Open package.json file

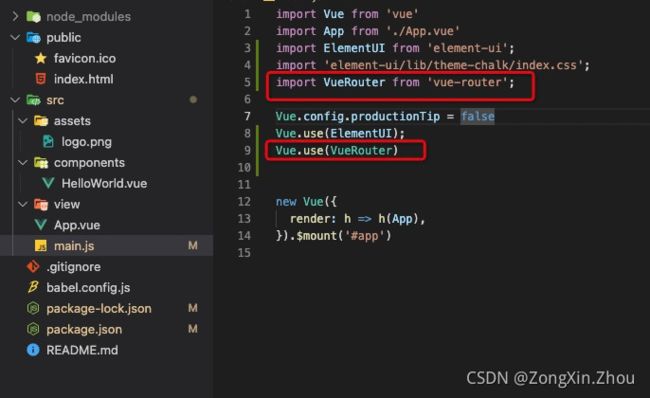(x=84, y=330)
